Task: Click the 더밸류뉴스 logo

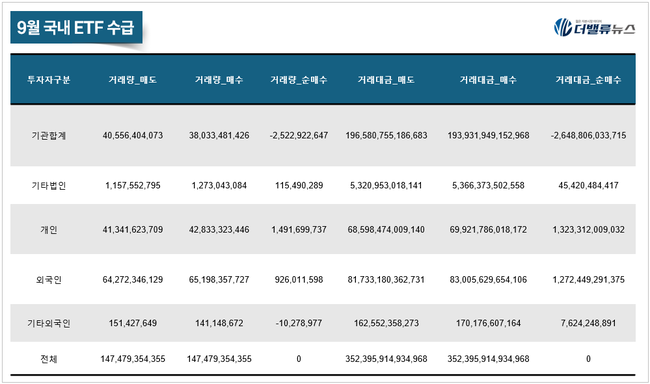Action: click(x=594, y=27)
